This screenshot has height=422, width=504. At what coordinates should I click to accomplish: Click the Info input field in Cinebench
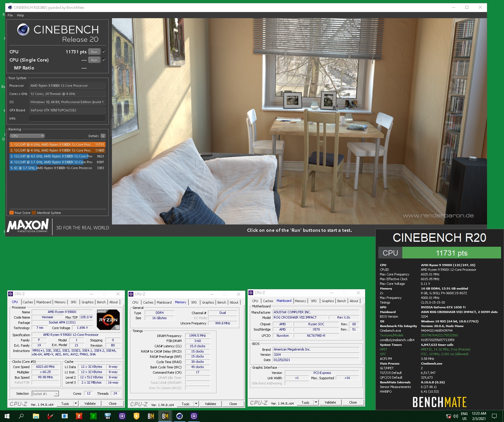click(x=67, y=118)
